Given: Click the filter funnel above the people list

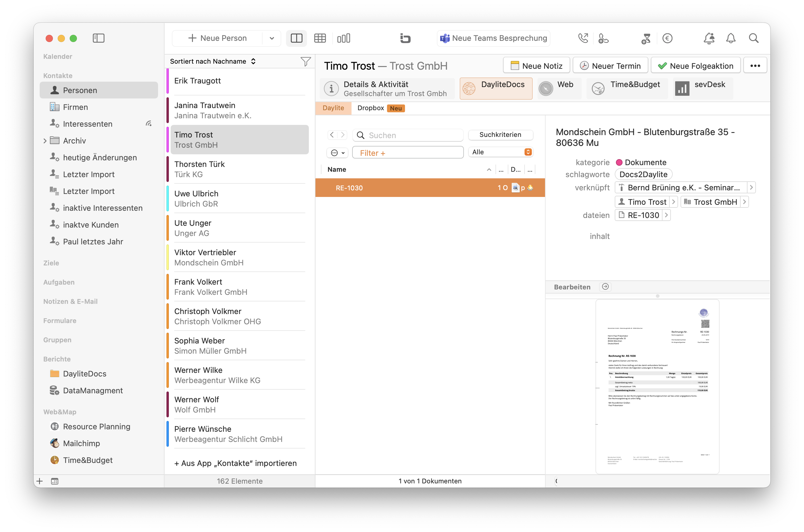Looking at the screenshot, I should (306, 62).
